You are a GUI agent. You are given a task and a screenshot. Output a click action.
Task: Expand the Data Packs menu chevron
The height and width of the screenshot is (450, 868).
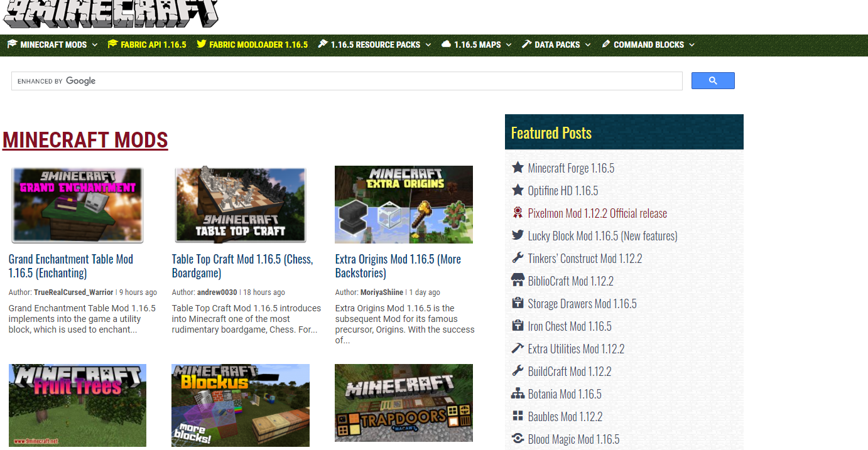(x=588, y=45)
